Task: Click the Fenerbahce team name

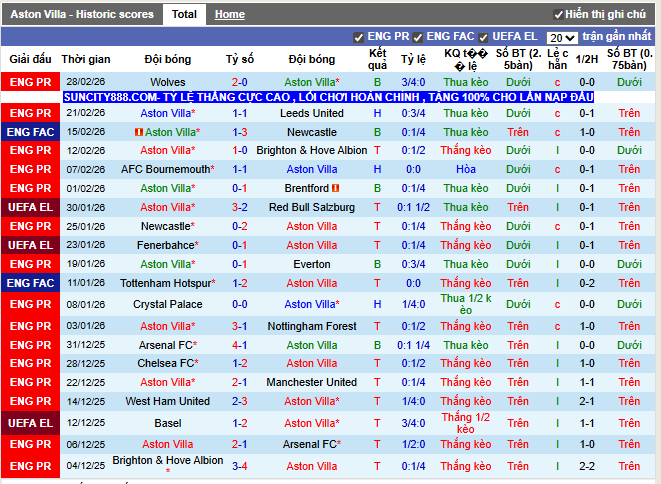Action: [x=168, y=245]
